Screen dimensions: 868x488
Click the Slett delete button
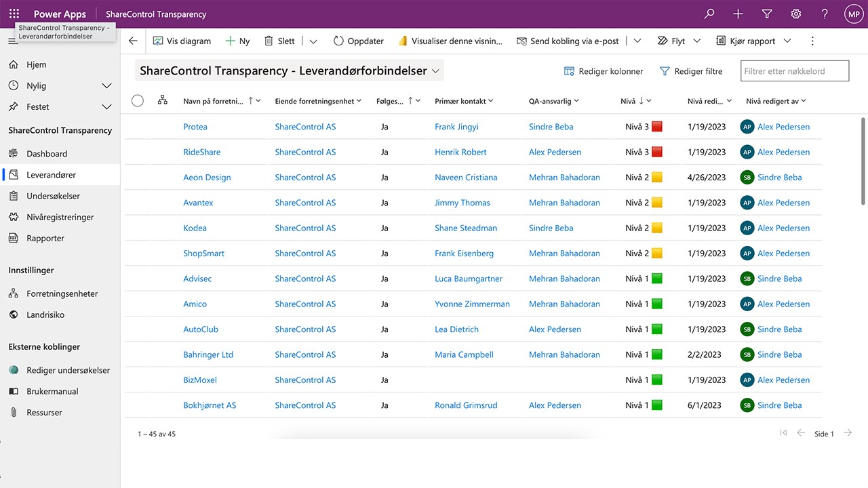point(280,41)
